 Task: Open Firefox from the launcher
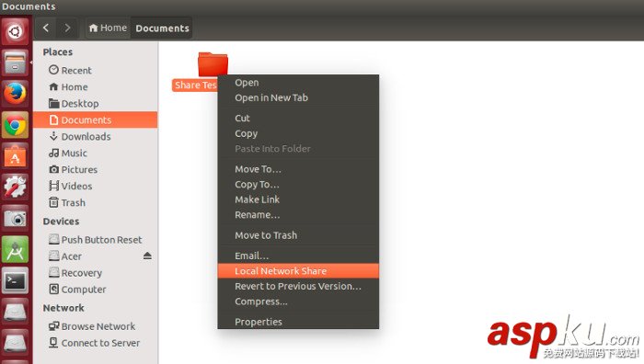pos(15,94)
